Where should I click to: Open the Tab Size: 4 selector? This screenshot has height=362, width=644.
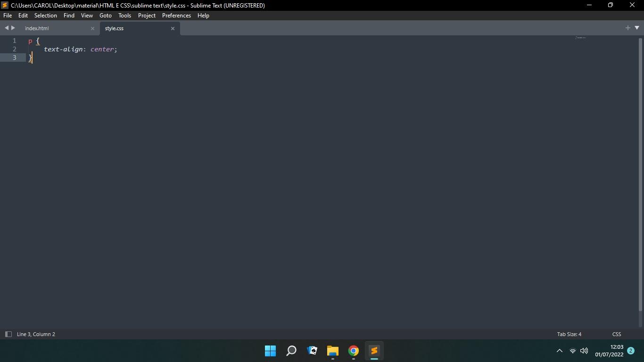tap(569, 334)
